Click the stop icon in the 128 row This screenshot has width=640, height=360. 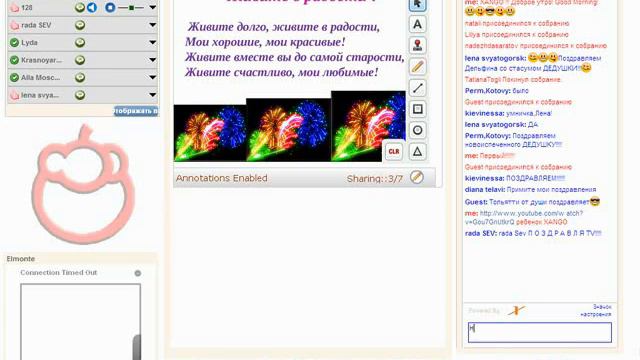110,7
